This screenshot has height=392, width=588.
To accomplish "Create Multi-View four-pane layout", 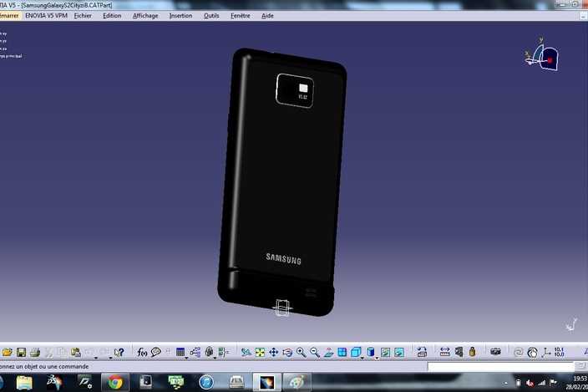I will 342,352.
